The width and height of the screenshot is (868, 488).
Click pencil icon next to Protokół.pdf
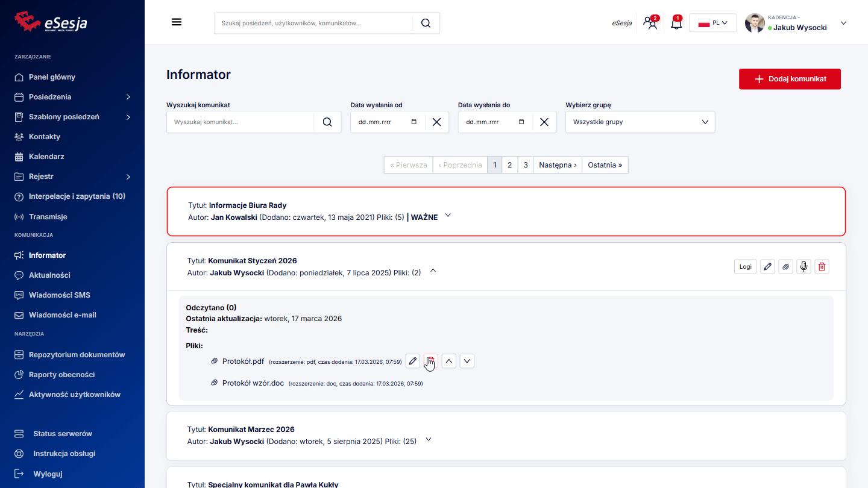tap(413, 361)
